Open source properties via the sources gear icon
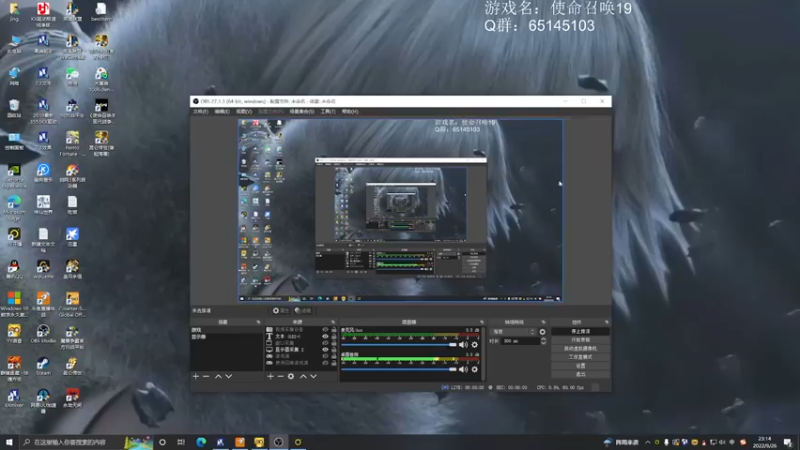Image resolution: width=800 pixels, height=450 pixels. [291, 376]
